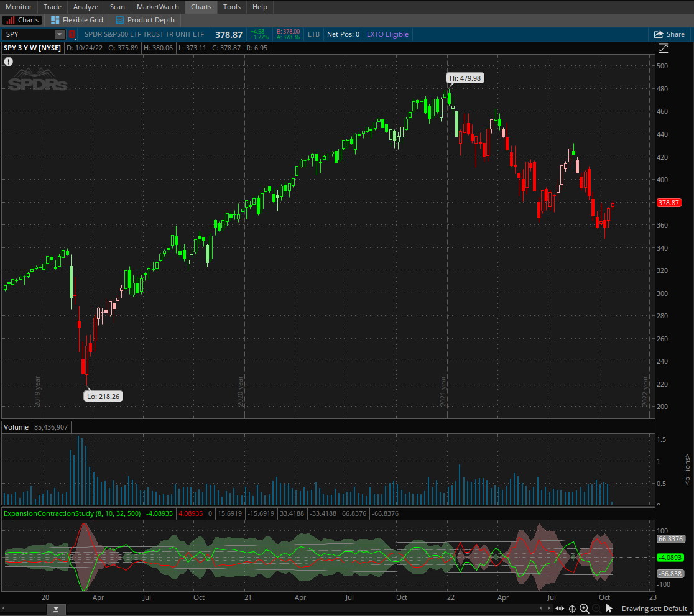The image size is (694, 616).
Task: Click the time axis scroll left arrow
Action: 540,609
